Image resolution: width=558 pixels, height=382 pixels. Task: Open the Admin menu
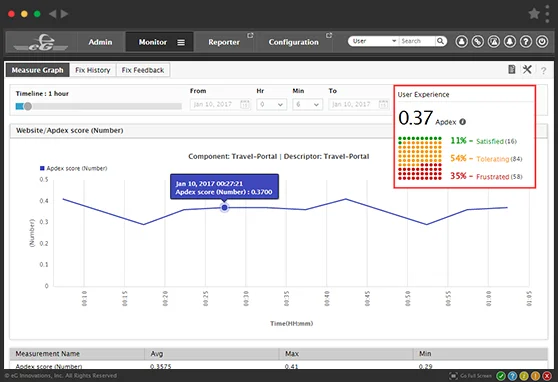click(100, 42)
